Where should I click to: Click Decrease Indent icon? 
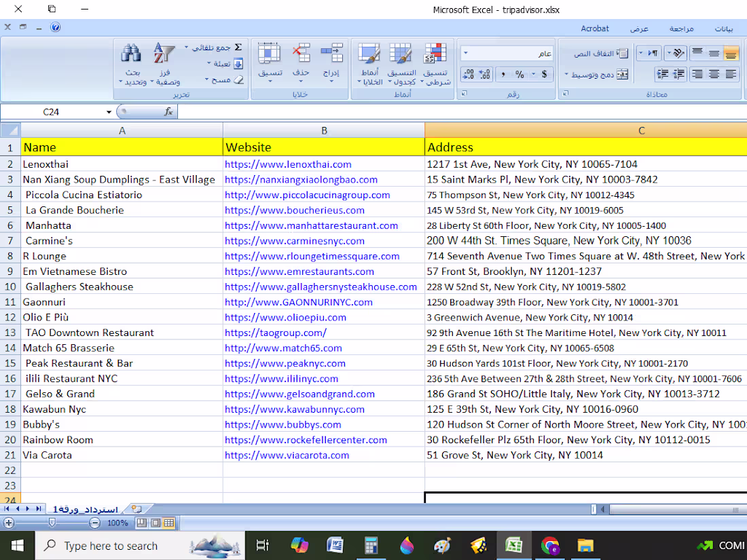[x=678, y=74]
